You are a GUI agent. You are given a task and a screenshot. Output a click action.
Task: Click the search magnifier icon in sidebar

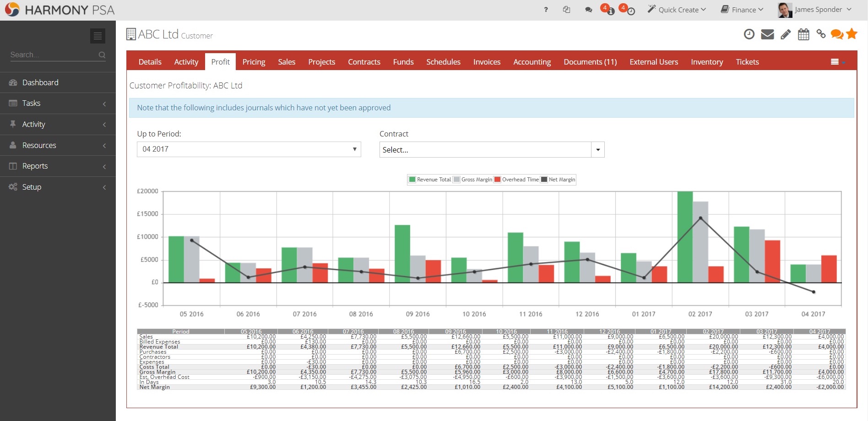click(102, 55)
